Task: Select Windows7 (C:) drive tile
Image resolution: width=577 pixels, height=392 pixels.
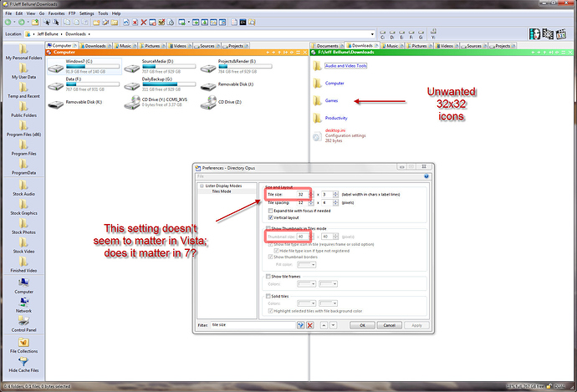Action: tap(84, 66)
